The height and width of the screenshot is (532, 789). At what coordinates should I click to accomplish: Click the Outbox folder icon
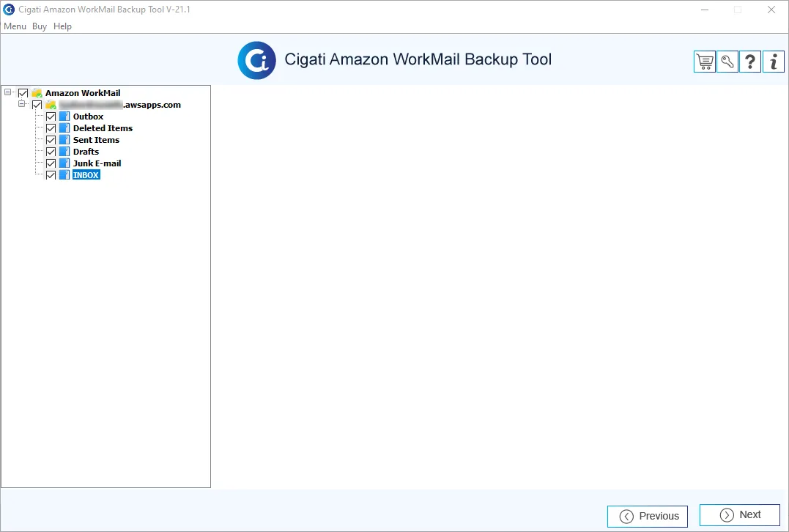pyautogui.click(x=64, y=117)
